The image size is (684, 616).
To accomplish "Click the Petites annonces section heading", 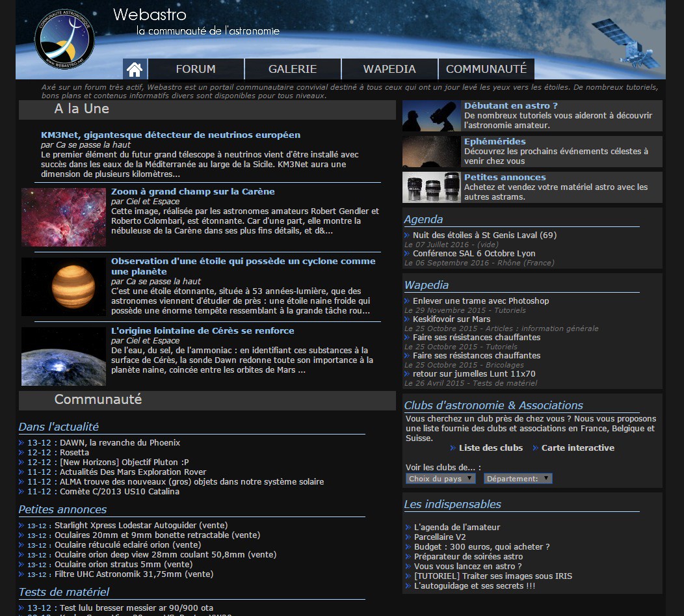I will (62, 509).
